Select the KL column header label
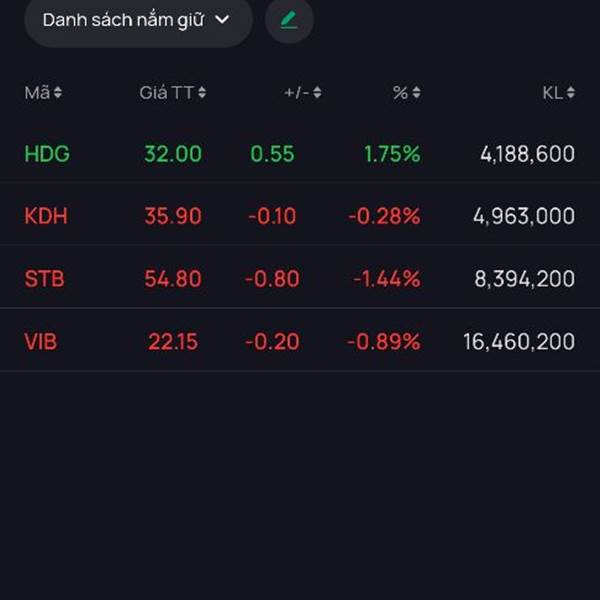The image size is (600, 600). pyautogui.click(x=553, y=93)
